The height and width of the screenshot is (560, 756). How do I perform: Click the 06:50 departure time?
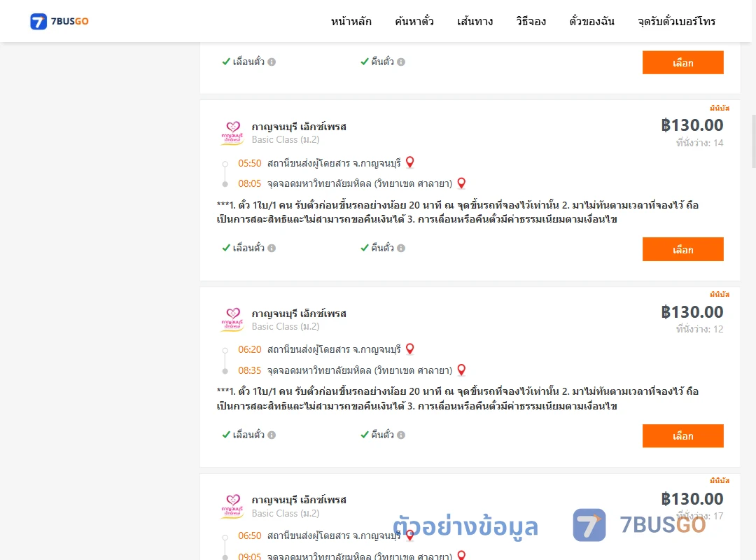249,536
